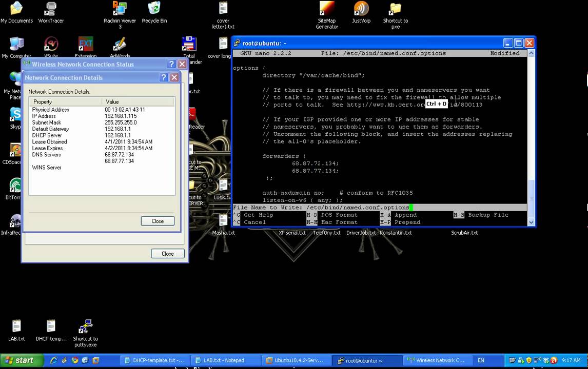Select the DriverJob.txt desktop file
This screenshot has width=588, height=369.
click(x=361, y=233)
